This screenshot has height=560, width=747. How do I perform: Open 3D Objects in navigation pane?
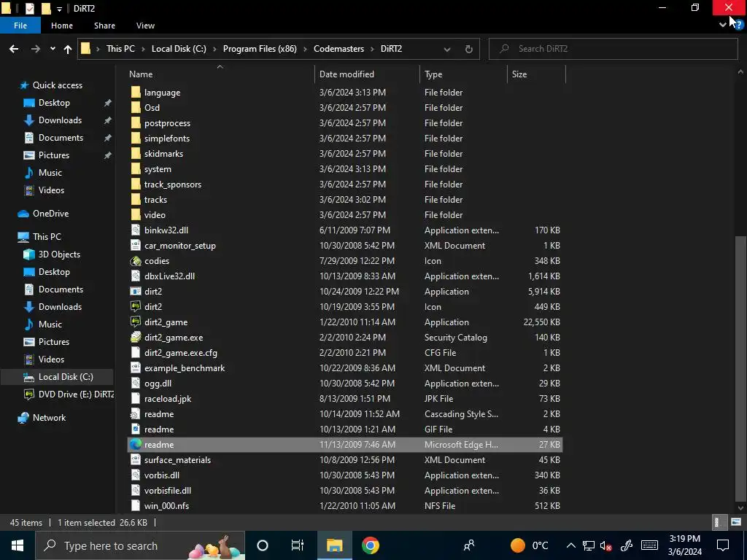59,254
